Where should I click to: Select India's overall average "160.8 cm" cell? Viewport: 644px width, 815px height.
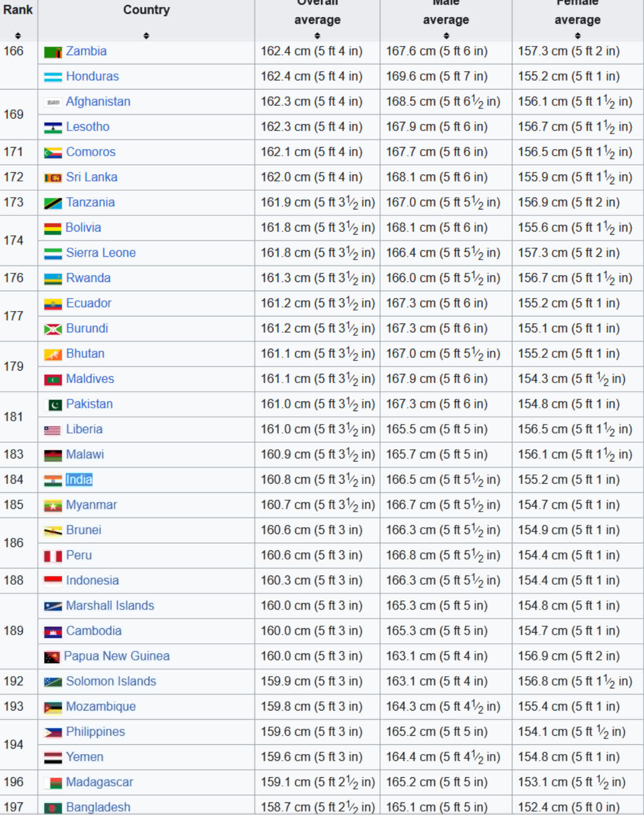click(318, 480)
